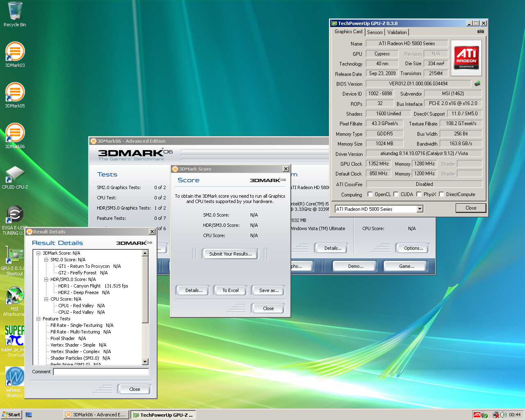Select Fill Rate - Multi-Texturing row
The width and height of the screenshot is (525, 420).
click(80, 332)
